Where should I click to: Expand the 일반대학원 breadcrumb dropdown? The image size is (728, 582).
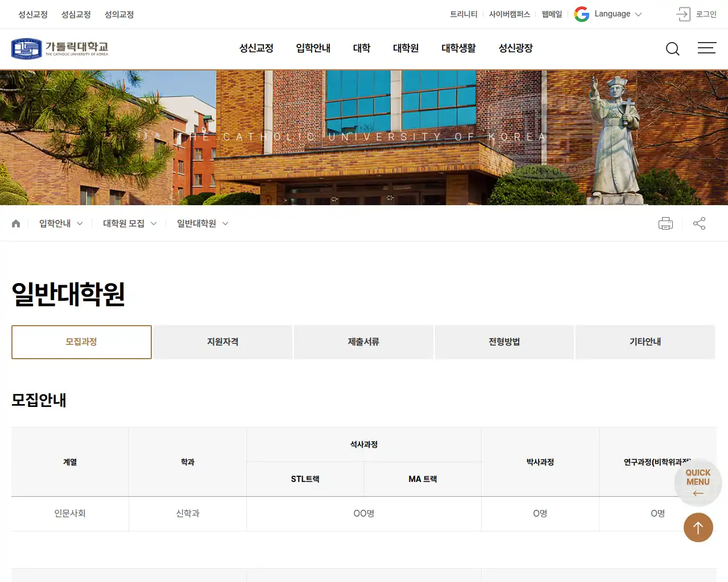[202, 223]
